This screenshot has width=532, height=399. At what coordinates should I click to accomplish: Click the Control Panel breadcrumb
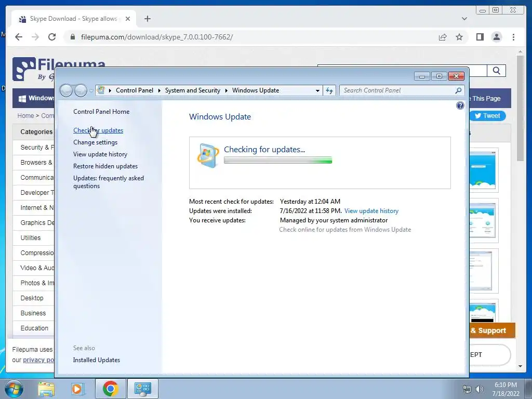click(135, 90)
